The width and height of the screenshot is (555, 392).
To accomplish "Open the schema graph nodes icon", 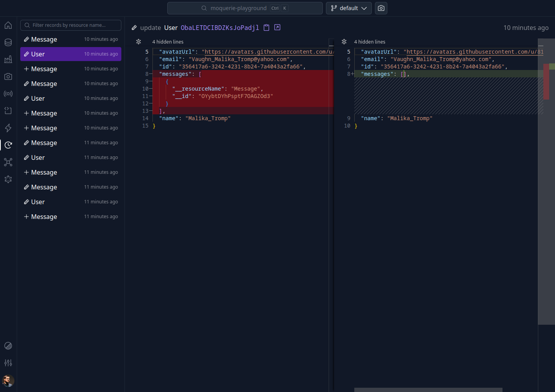I will 8,162.
